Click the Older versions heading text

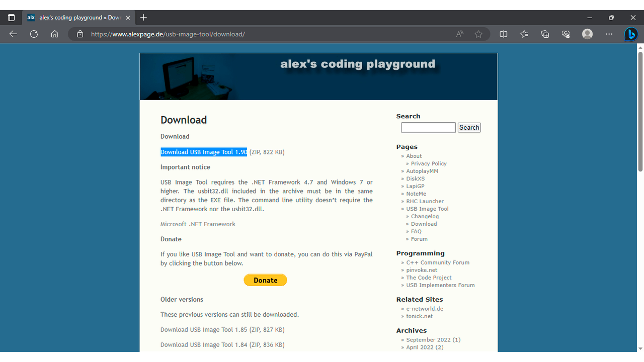[182, 300]
